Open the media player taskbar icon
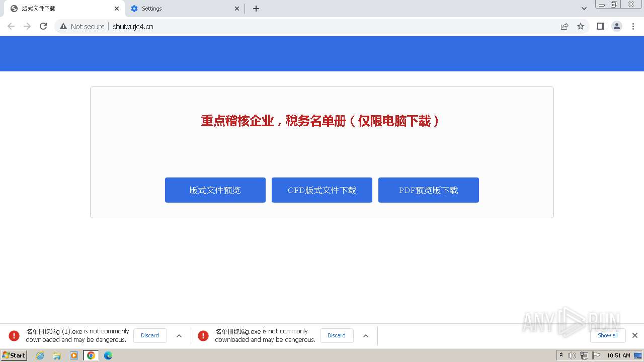This screenshot has width=644, height=362. [x=74, y=355]
